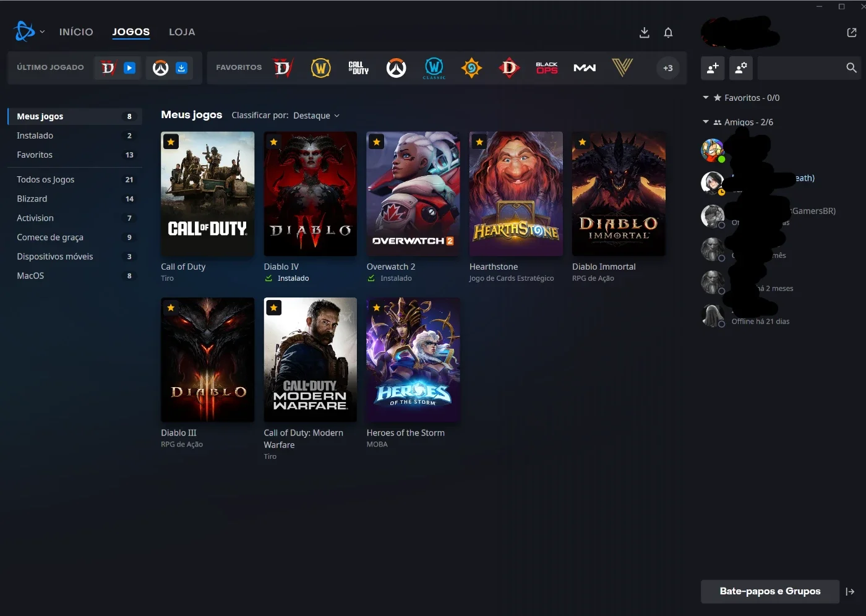Filter by Activision games
Image resolution: width=866 pixels, height=616 pixels.
click(75, 218)
